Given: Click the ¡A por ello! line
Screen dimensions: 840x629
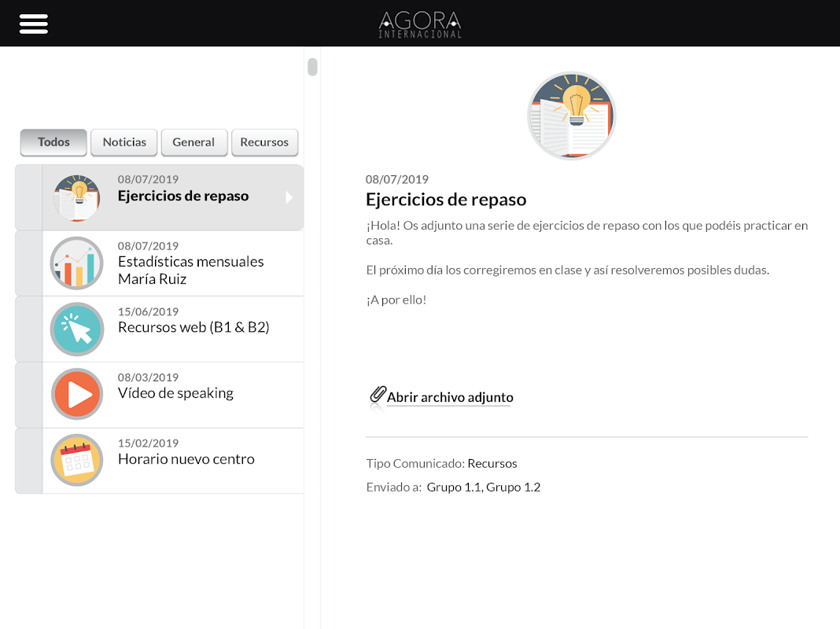Looking at the screenshot, I should click(396, 300).
